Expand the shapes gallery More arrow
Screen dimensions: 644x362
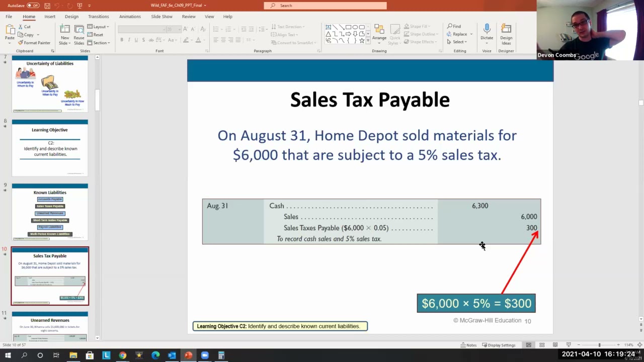[x=368, y=41]
